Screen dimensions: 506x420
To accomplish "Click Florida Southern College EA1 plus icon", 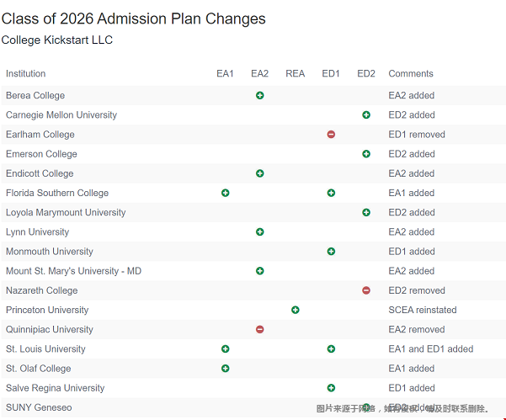I will point(225,193).
